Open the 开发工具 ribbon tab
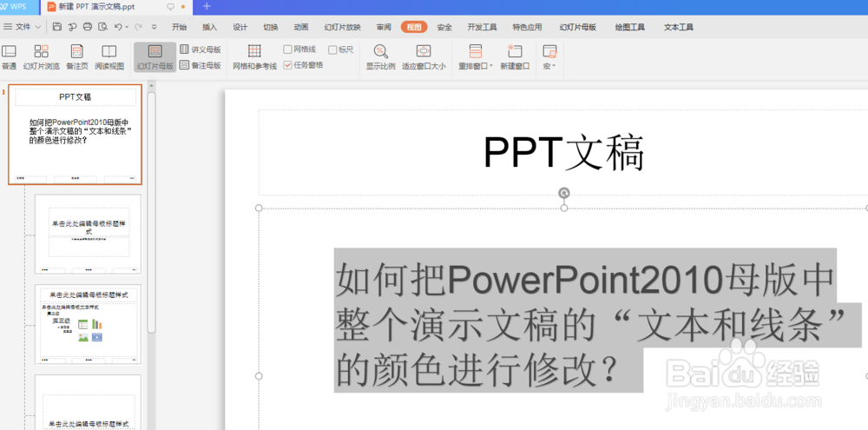The image size is (868, 430). point(482,27)
